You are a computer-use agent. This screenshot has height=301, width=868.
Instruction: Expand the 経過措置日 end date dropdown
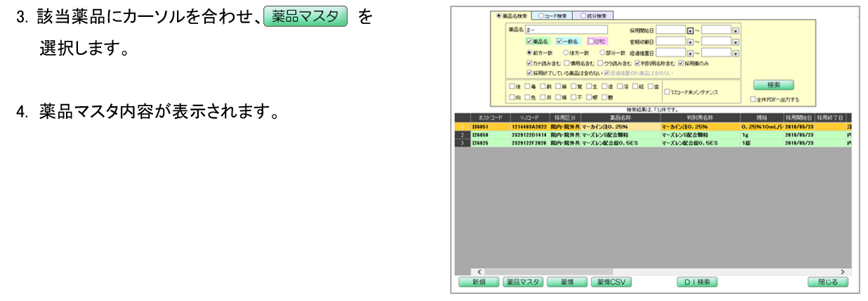coord(735,52)
